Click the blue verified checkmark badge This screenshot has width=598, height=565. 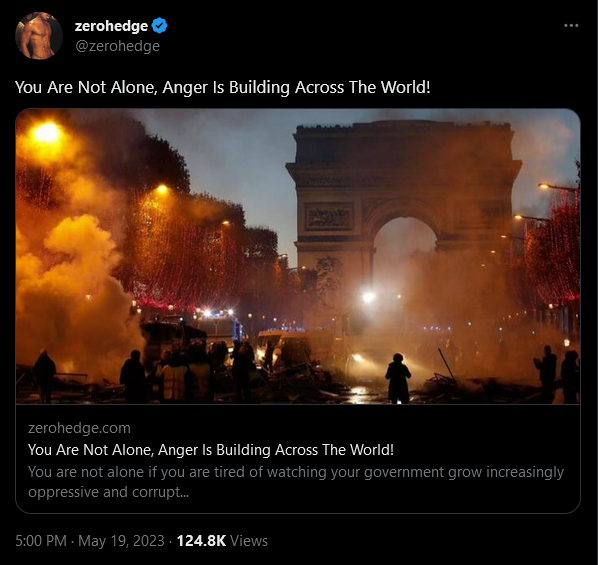[159, 26]
